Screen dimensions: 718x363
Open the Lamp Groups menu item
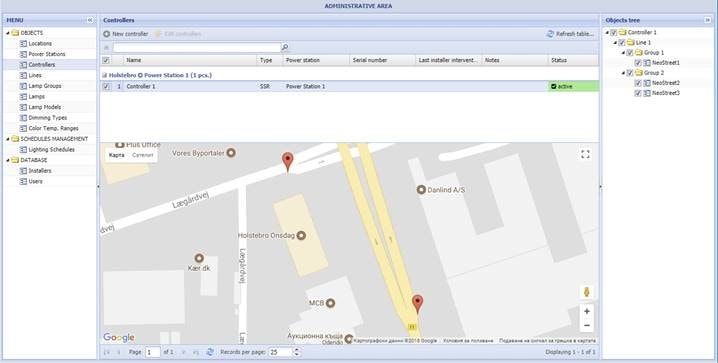[x=45, y=86]
